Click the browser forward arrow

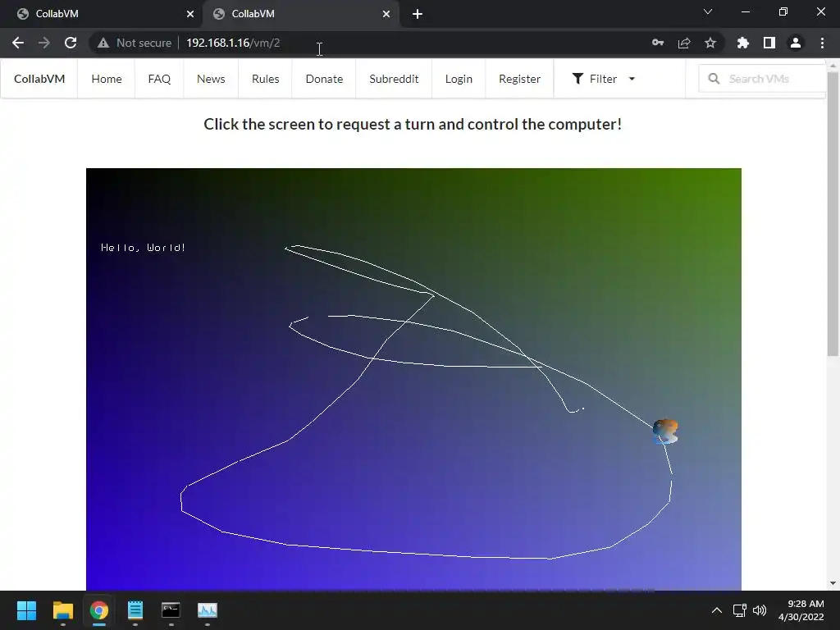[44, 43]
